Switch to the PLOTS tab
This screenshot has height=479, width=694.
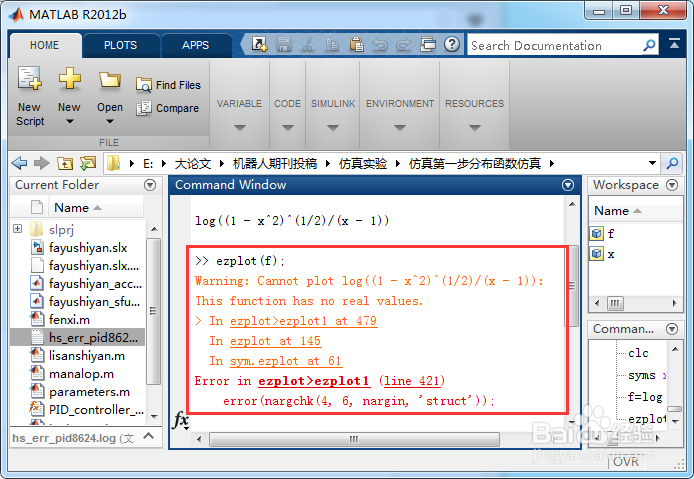point(120,45)
